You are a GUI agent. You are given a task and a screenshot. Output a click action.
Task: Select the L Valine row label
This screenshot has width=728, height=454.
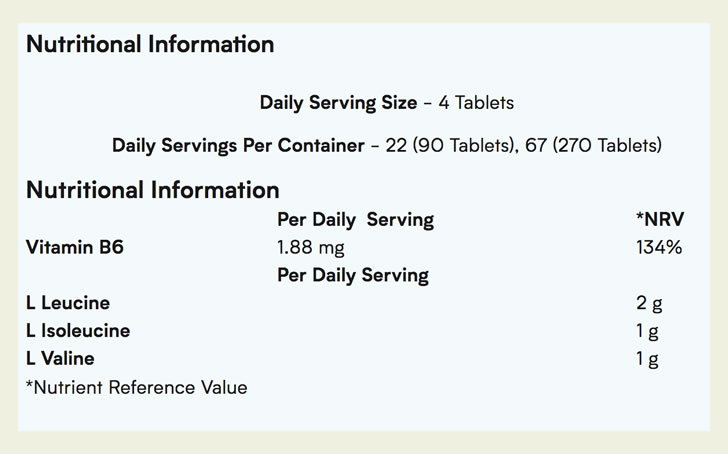click(61, 359)
